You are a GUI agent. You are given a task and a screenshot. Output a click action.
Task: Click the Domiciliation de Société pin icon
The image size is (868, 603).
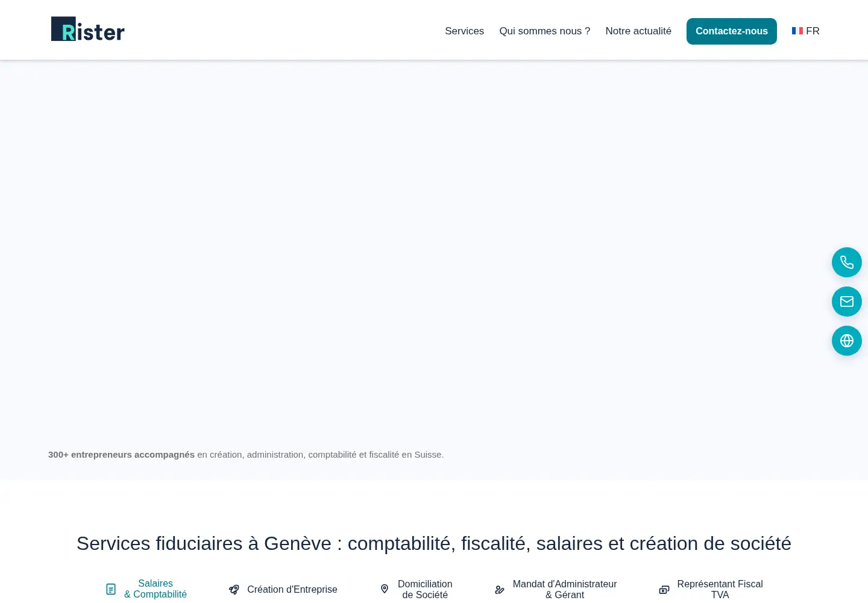point(385,589)
